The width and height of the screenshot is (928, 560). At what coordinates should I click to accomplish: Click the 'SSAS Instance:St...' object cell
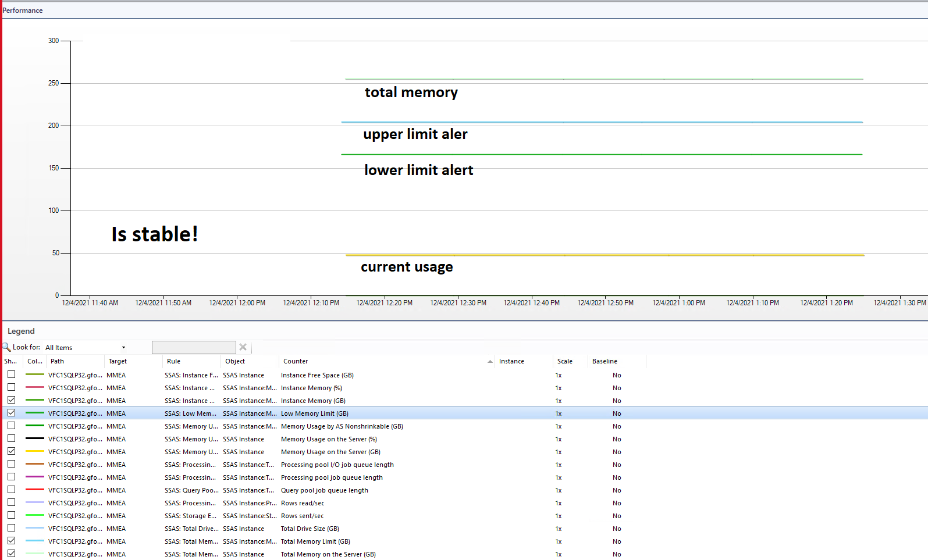tap(250, 516)
